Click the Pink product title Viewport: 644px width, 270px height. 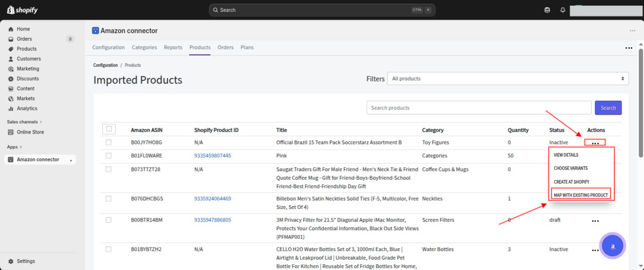point(281,156)
